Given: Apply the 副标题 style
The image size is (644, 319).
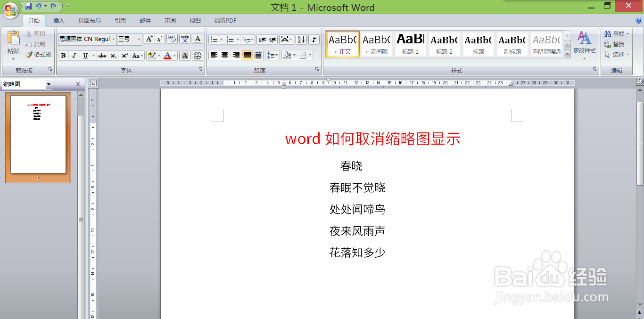Looking at the screenshot, I should (512, 44).
